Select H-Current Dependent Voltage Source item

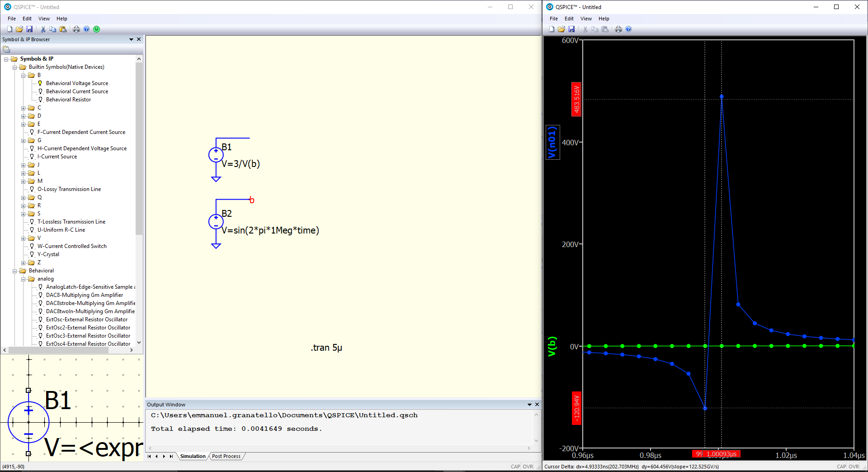click(82, 148)
